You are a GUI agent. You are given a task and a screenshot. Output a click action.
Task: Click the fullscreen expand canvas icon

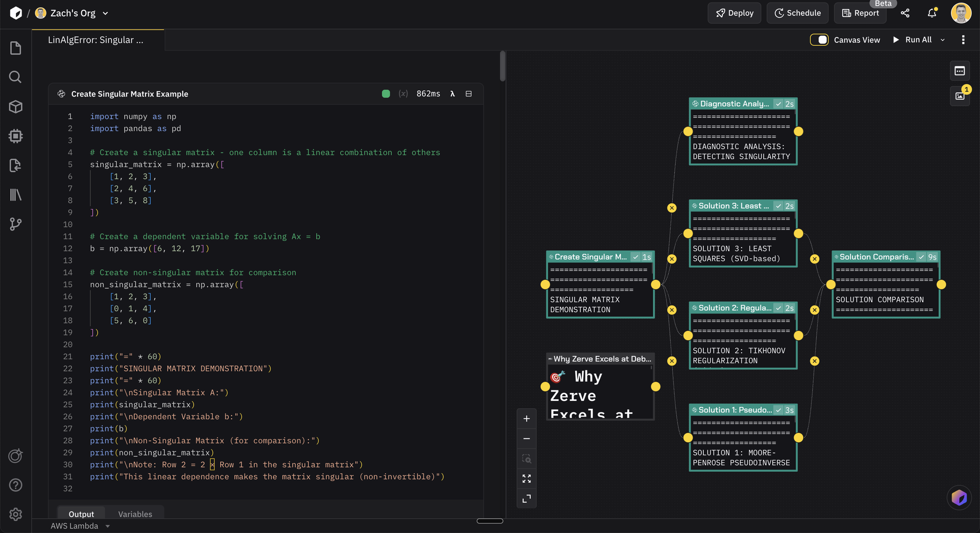coord(526,498)
